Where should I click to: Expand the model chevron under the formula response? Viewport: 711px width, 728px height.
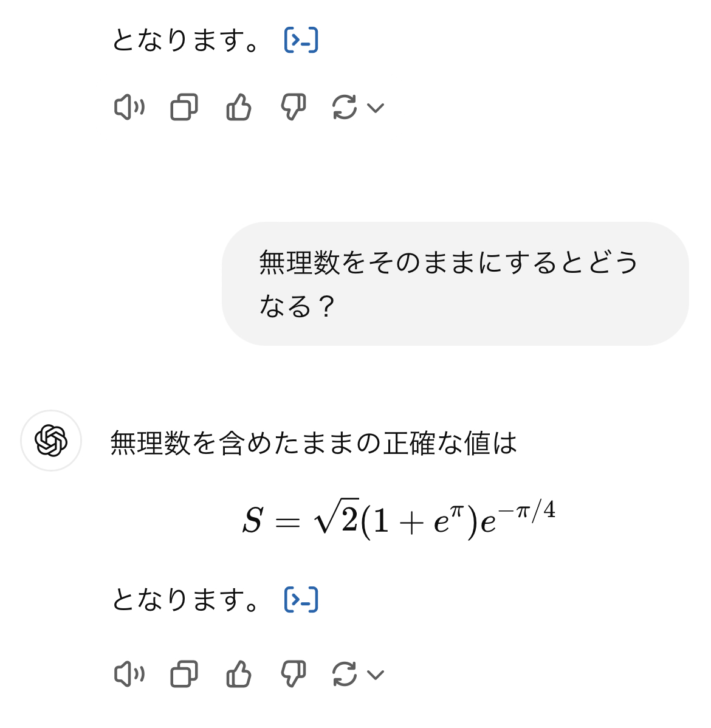point(376,674)
